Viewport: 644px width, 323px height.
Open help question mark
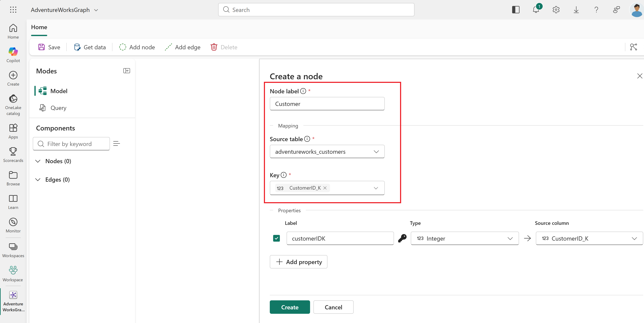click(596, 10)
